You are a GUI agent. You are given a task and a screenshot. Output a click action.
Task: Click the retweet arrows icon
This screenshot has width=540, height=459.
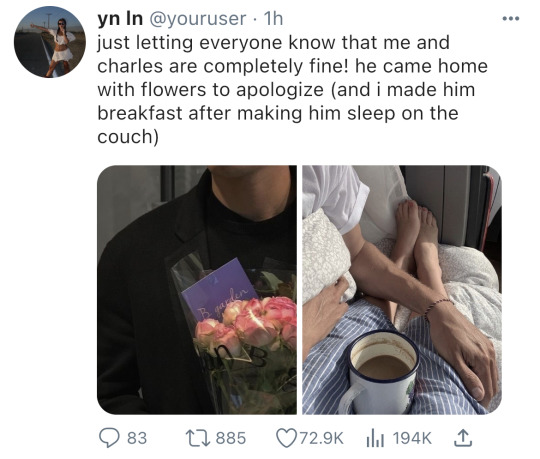[198, 438]
